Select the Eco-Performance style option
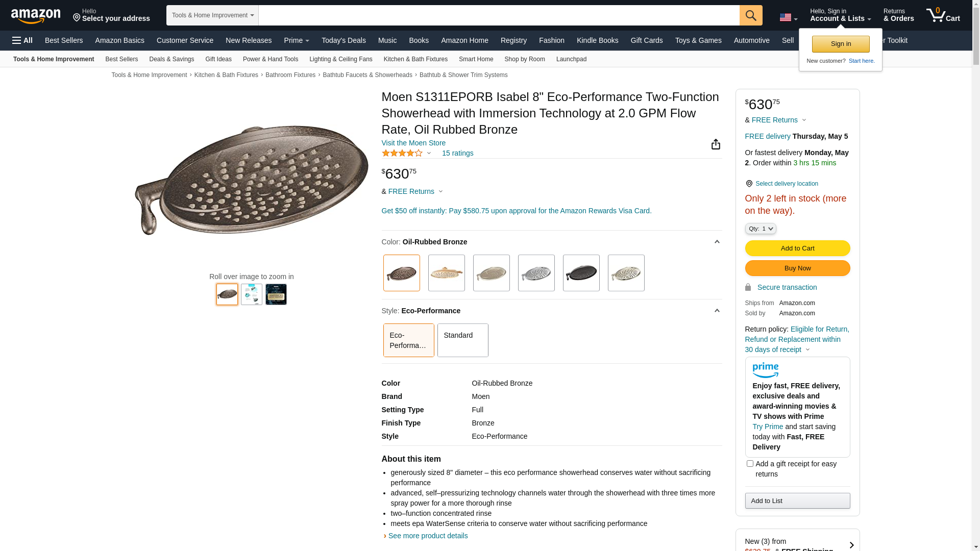This screenshot has width=980, height=551. [x=408, y=340]
